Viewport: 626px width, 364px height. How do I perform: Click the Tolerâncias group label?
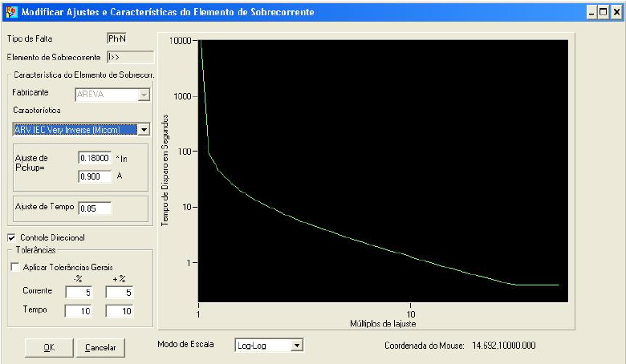[35, 250]
